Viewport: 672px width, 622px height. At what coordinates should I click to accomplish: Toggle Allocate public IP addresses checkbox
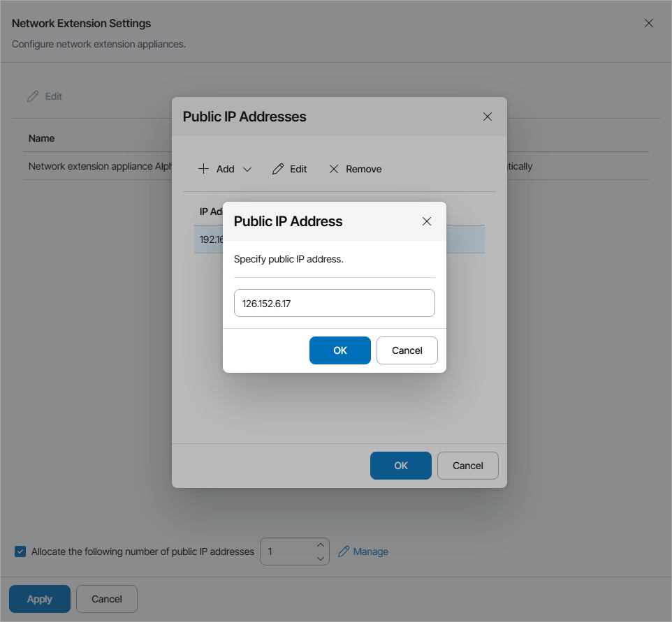[x=20, y=551]
